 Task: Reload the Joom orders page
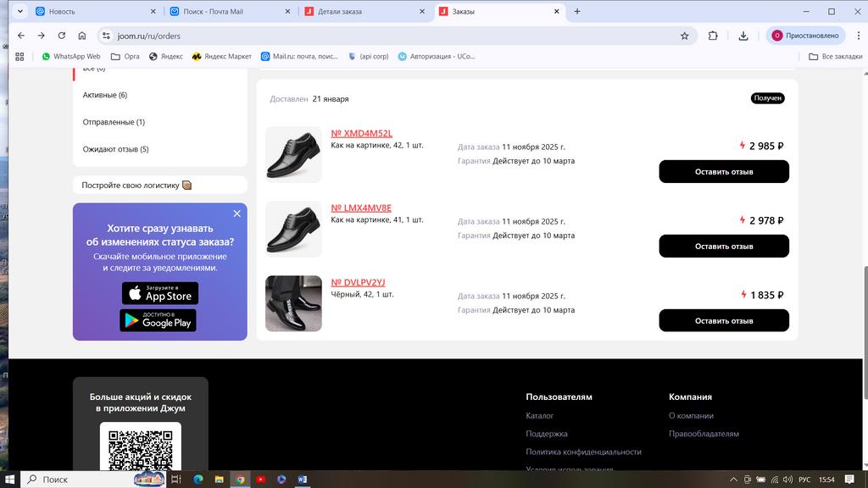pos(62,36)
